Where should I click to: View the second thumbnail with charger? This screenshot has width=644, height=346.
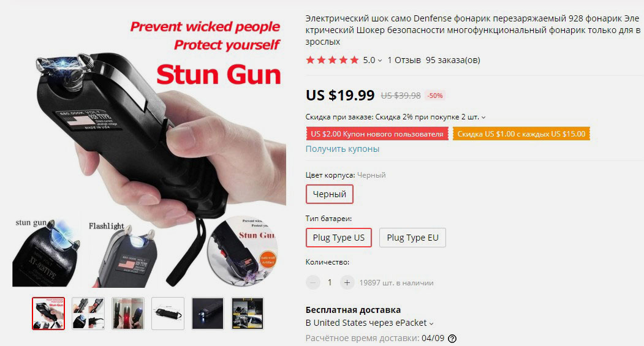[88, 314]
